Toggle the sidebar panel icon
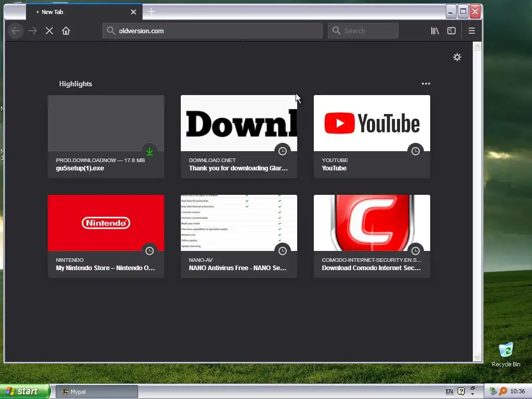The image size is (532, 399). click(451, 31)
